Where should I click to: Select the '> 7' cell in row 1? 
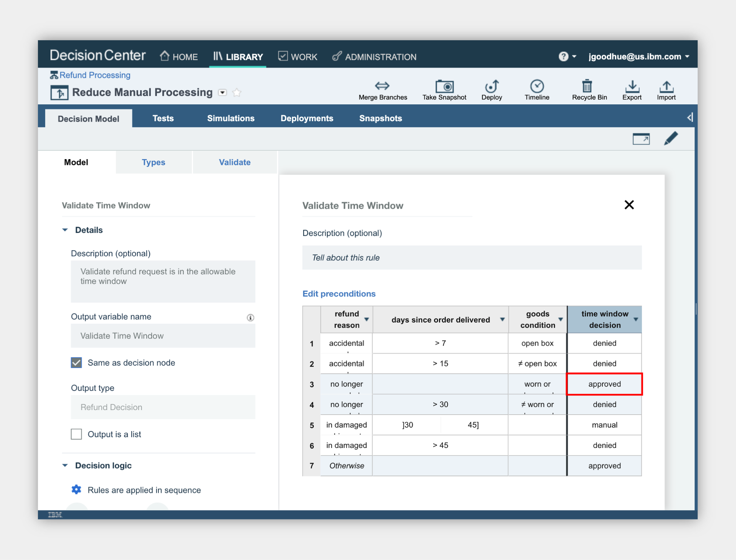click(x=440, y=343)
